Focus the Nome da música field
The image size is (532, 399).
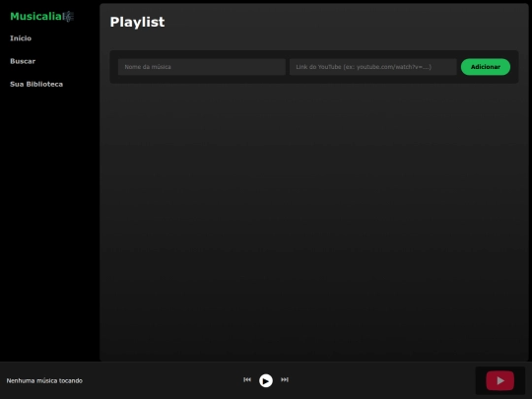pyautogui.click(x=202, y=67)
